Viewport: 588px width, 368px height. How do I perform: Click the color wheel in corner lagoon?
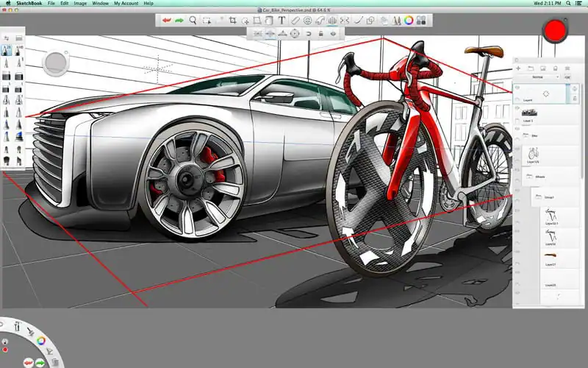(x=41, y=340)
